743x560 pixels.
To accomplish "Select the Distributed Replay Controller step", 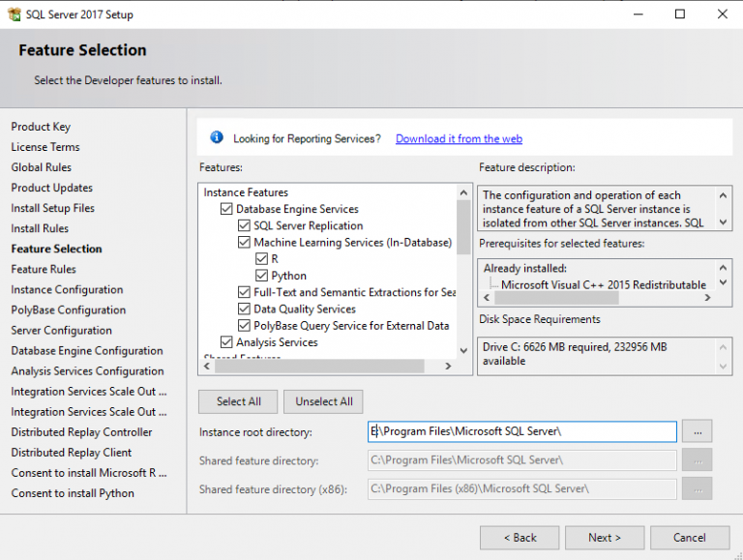I will click(x=81, y=432).
